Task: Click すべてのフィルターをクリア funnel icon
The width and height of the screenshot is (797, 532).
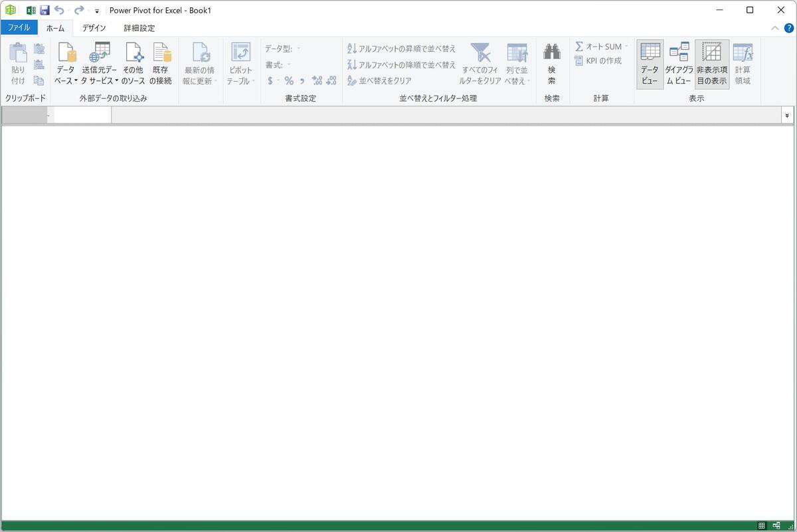Action: tap(480, 64)
